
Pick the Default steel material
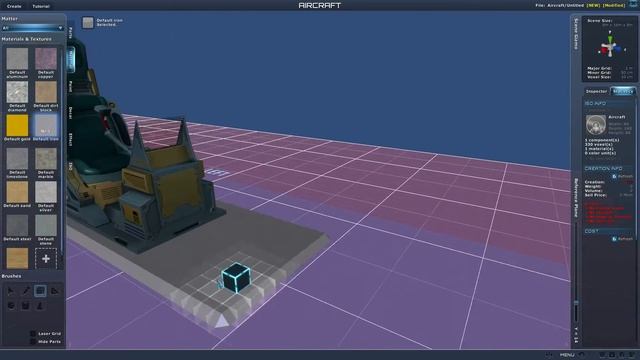[x=17, y=225]
